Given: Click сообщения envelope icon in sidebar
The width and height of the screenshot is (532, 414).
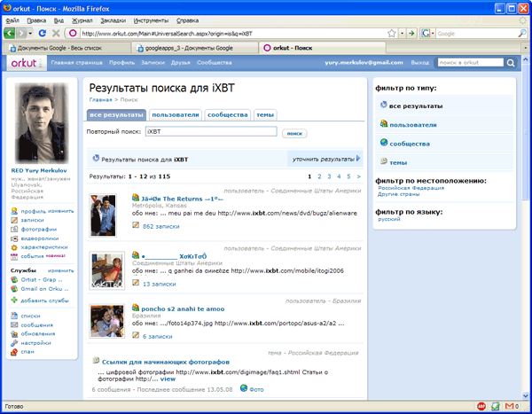Looking at the screenshot, I should [14, 324].
